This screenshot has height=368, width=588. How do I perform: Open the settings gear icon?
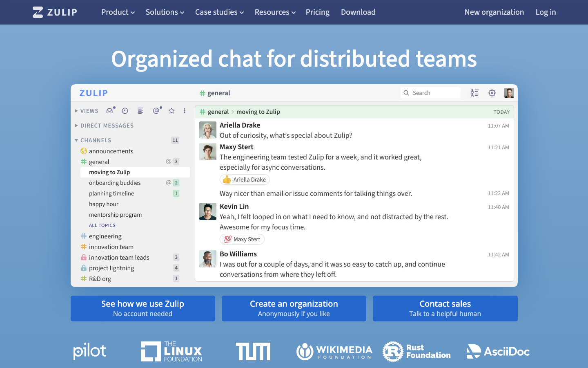tap(492, 93)
